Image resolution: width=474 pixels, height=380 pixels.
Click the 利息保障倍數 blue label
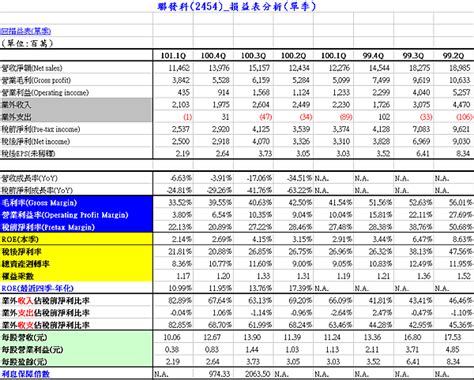[x=26, y=374]
